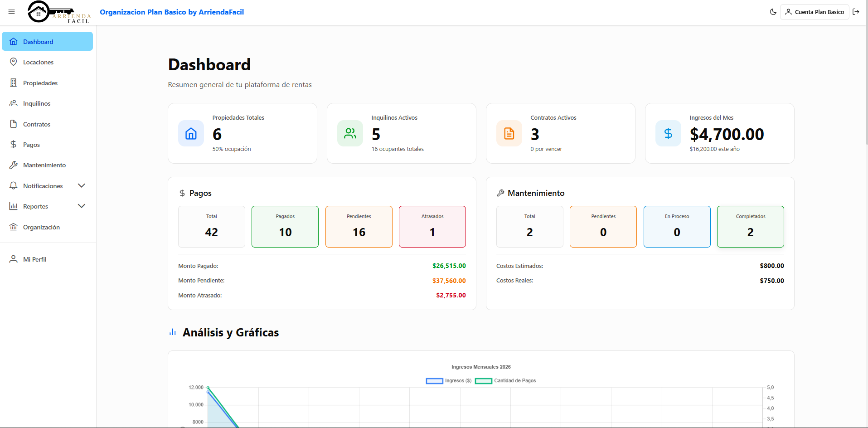Click the dollar icon in Ingresos del Mes
868x428 pixels.
(x=669, y=133)
